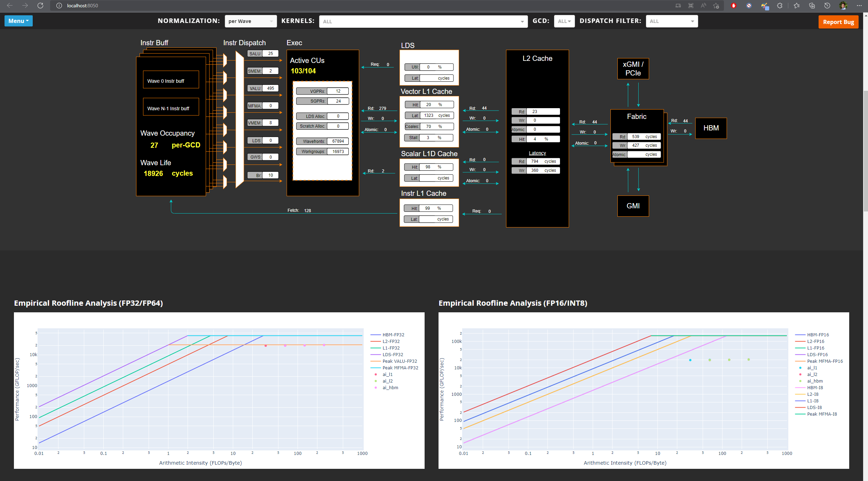Add page to favorites star icon
The width and height of the screenshot is (868, 481).
click(716, 6)
